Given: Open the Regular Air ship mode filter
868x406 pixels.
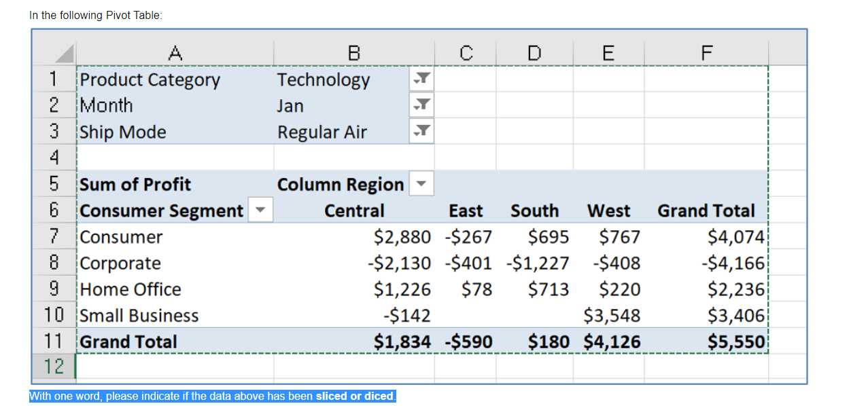Looking at the screenshot, I should (x=420, y=131).
